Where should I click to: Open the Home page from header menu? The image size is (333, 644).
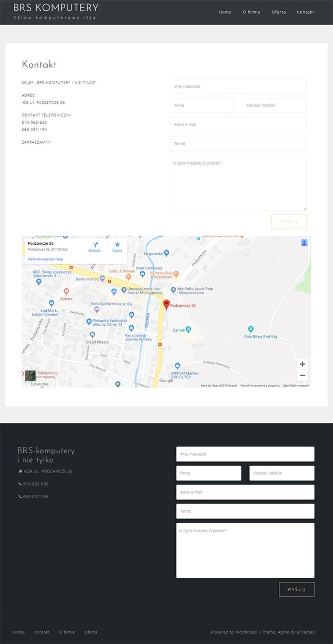[x=225, y=12]
